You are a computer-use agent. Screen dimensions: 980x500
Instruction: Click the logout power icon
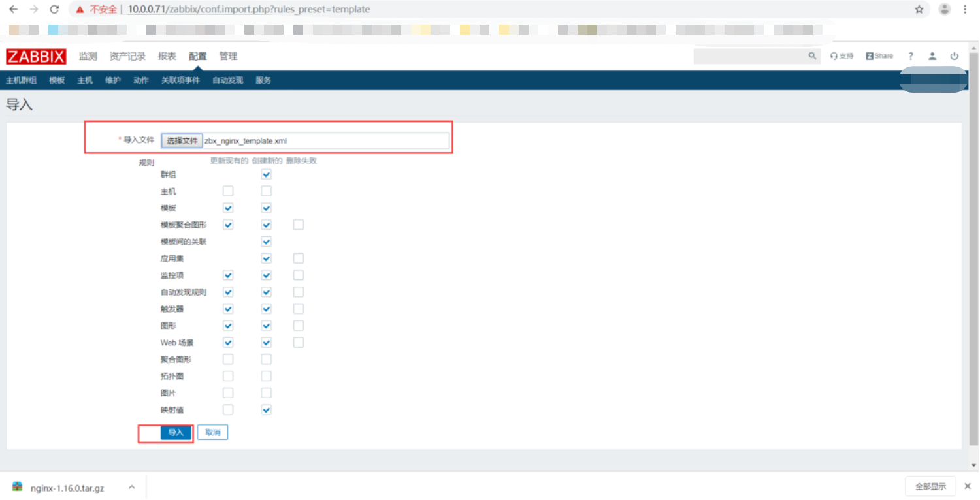point(954,57)
